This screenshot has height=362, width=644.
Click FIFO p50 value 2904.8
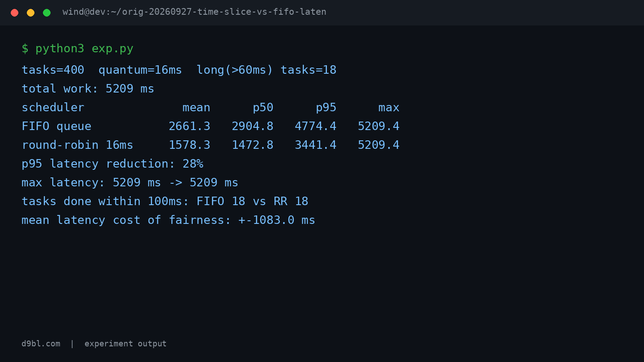coord(252,126)
